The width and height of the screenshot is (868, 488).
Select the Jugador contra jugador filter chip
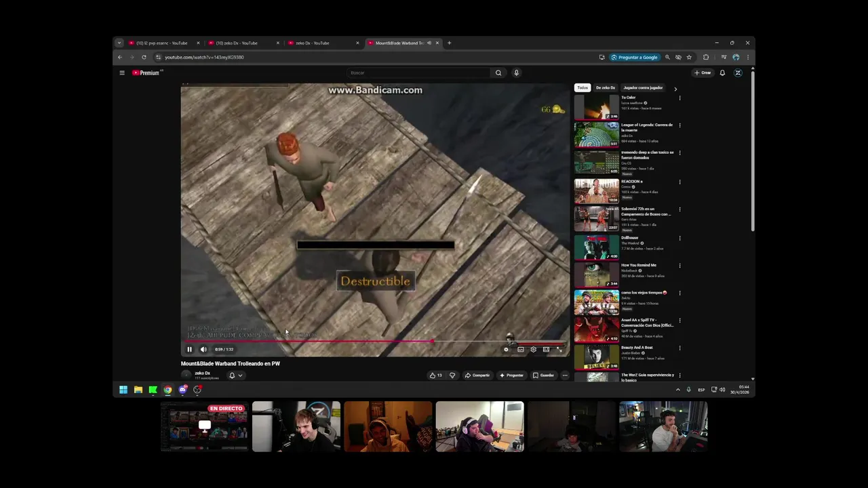click(643, 87)
